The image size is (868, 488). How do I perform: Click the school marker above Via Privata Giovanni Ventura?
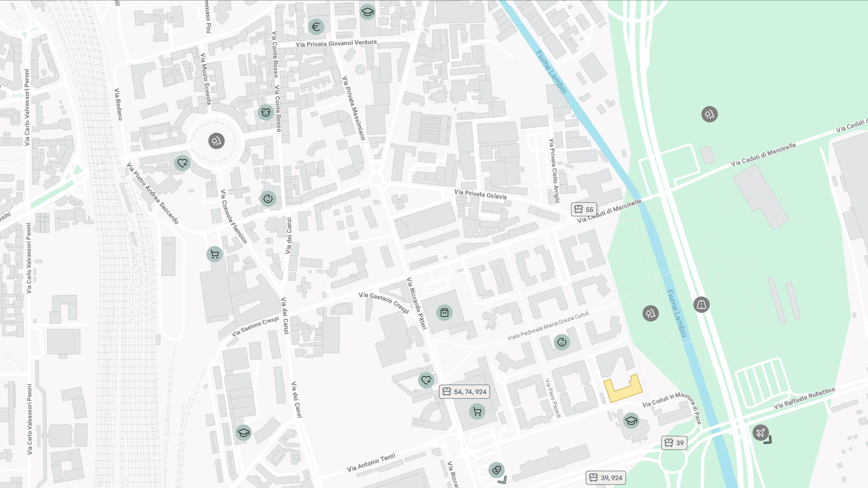(x=367, y=12)
